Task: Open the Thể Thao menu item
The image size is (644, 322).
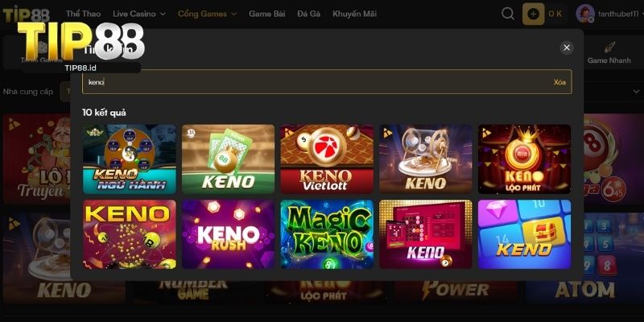Action: click(x=84, y=14)
